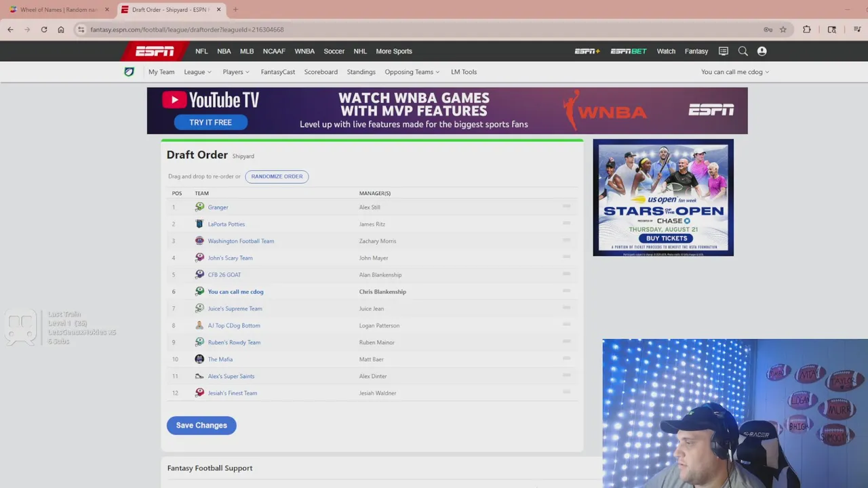
Task: Click the Shipyard league name label
Action: 243,157
